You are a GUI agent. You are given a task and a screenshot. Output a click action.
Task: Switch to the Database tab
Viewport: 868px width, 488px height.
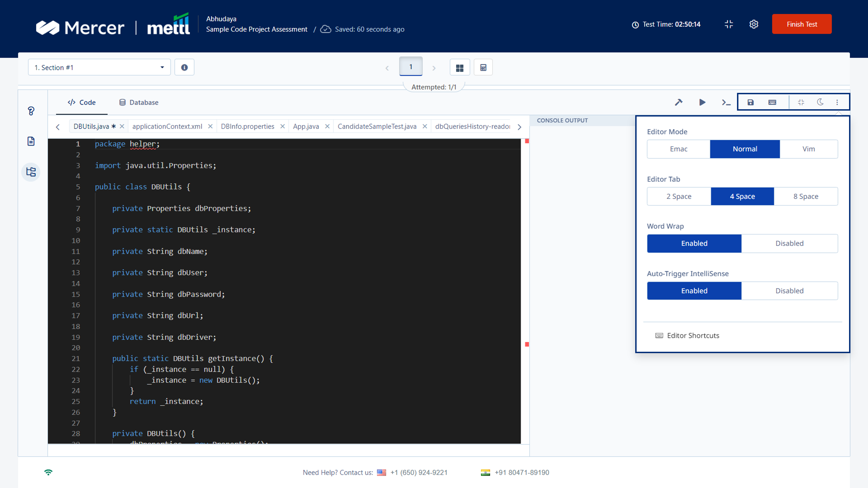[139, 102]
